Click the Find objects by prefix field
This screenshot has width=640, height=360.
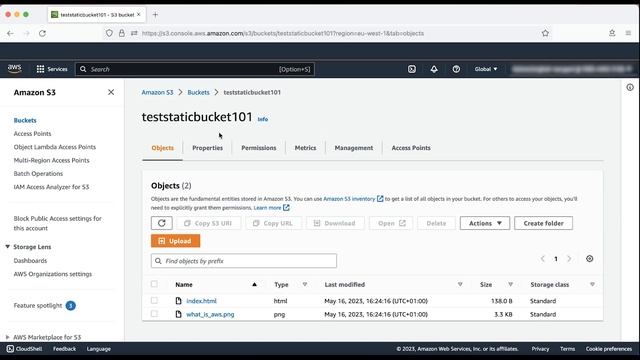244,261
